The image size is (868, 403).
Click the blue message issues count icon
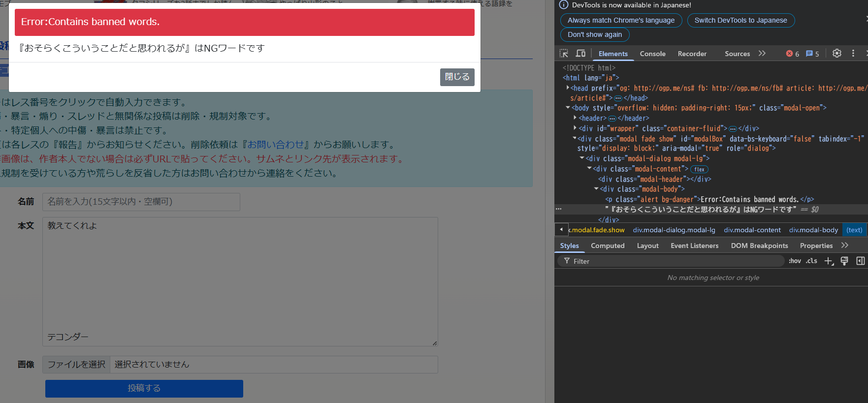(x=809, y=54)
